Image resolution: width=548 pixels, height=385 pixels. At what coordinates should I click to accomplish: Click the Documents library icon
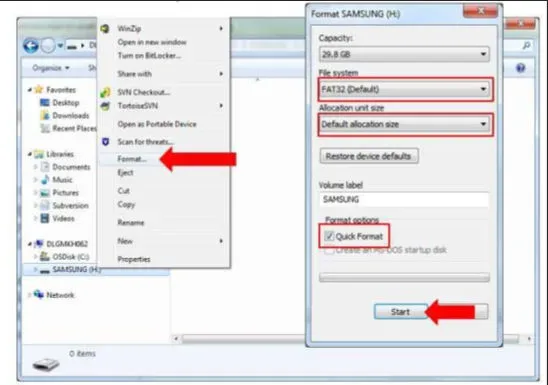[x=45, y=167]
